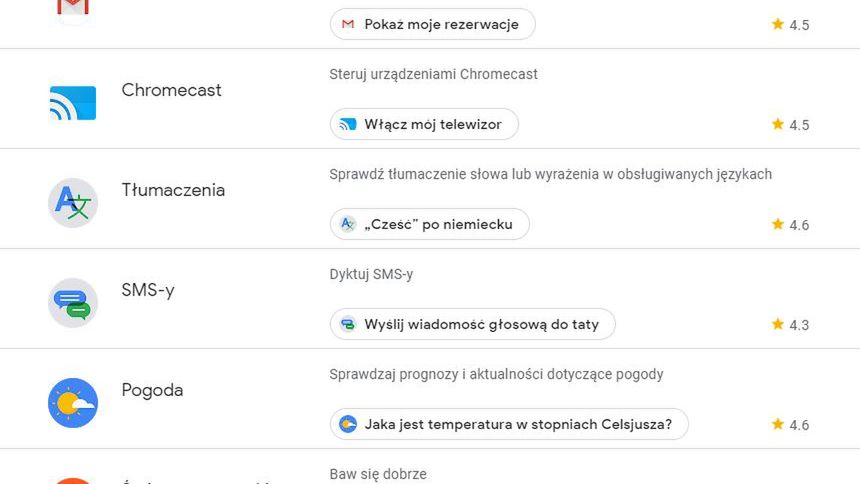Click the "Steruj urządzeniami Chromecast" description
Image resolution: width=860 pixels, height=484 pixels.
click(x=433, y=74)
